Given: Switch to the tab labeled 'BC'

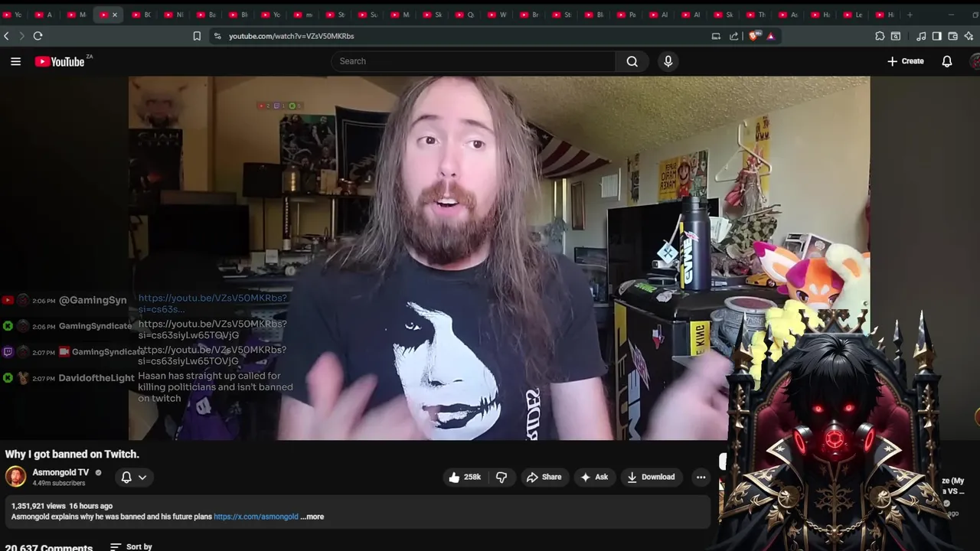Looking at the screenshot, I should click(141, 15).
